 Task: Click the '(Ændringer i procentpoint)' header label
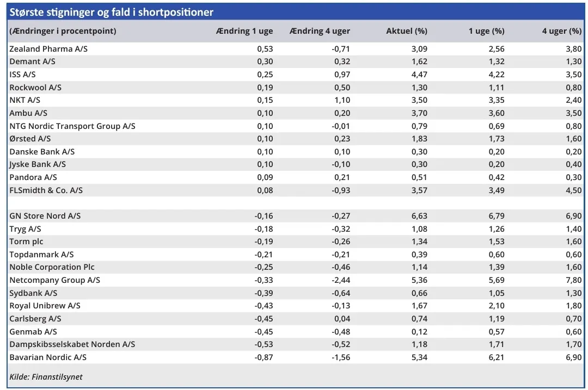tap(63, 31)
